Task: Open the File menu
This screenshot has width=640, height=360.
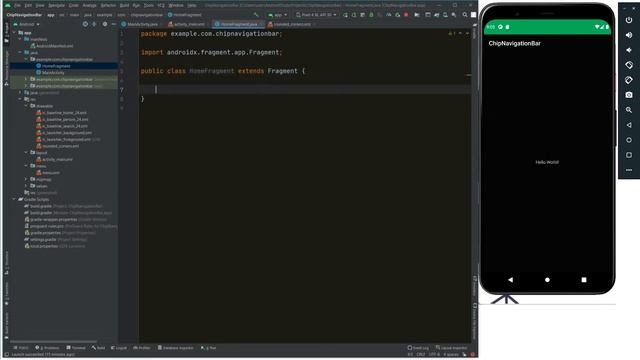Action: point(17,5)
